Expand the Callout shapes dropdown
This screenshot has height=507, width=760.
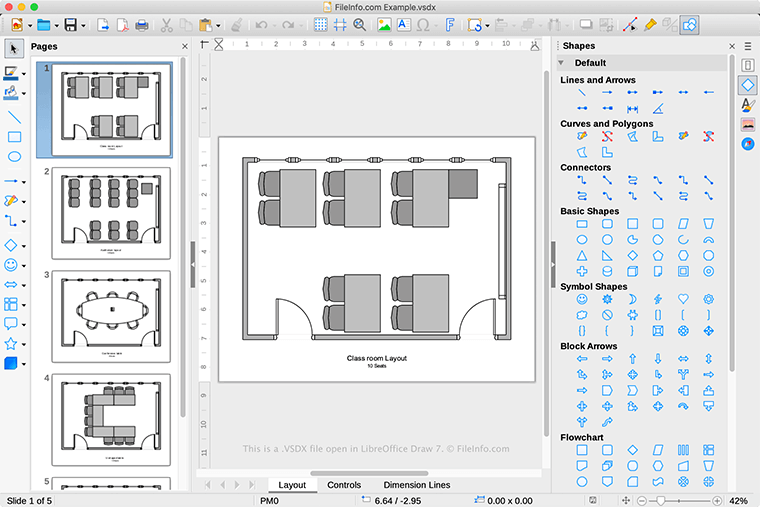click(x=24, y=325)
